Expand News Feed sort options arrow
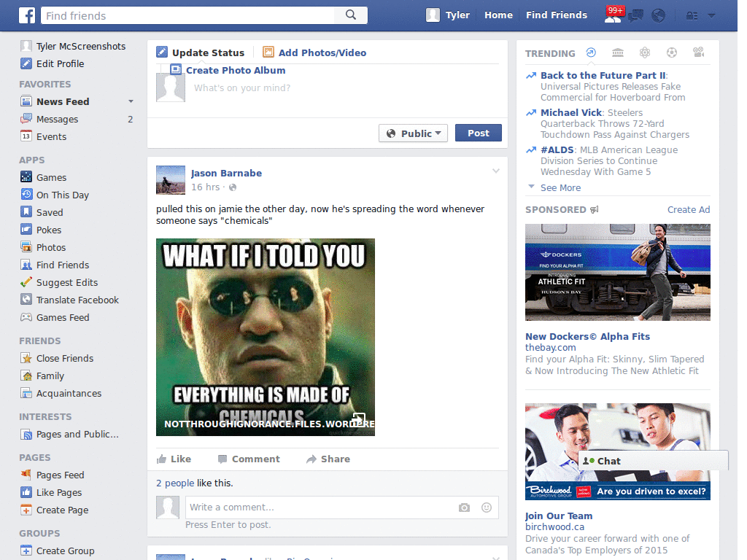The width and height of the screenshot is (747, 560). coord(131,101)
